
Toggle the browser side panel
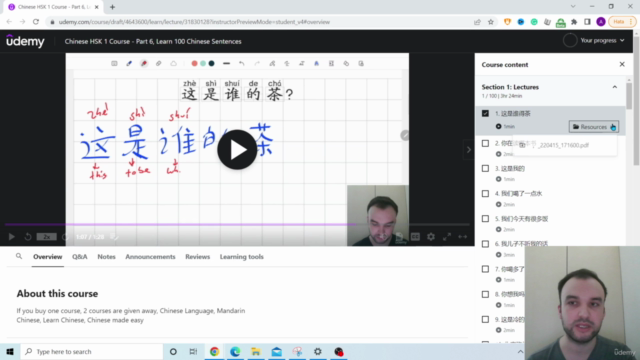(x=587, y=22)
